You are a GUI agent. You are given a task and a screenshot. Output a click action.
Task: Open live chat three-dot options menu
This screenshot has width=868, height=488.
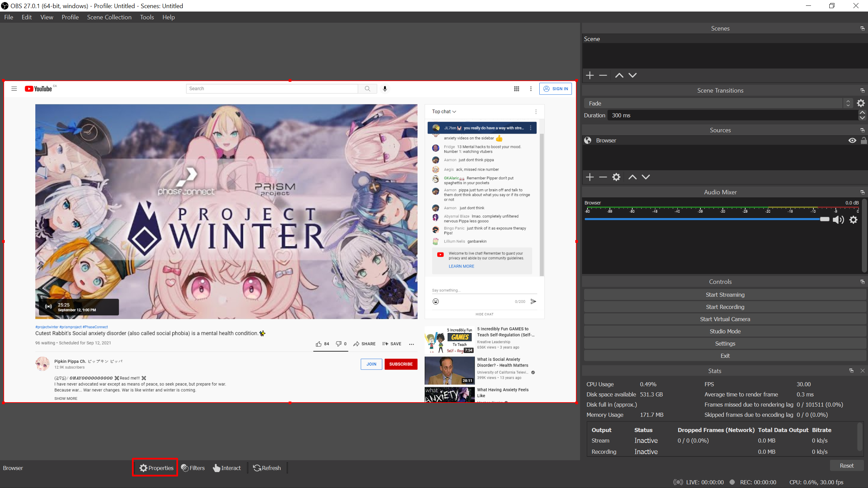(536, 112)
